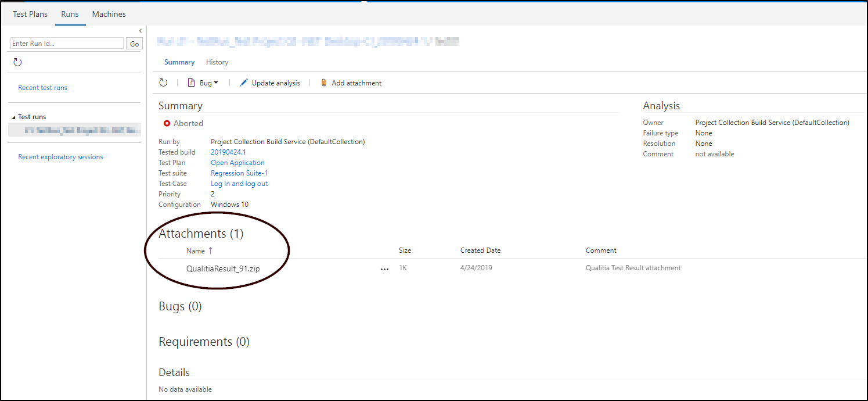Click the Aborted status indicator
Screen dimensions: 868x401
168,123
